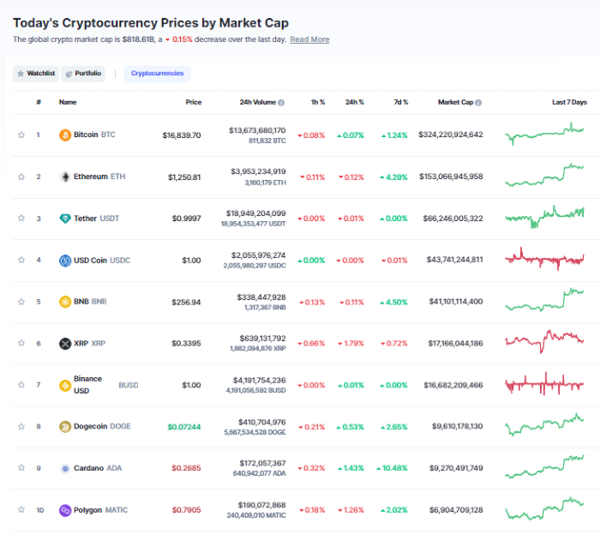
Task: Click the Binance USD logo icon
Action: (x=65, y=385)
